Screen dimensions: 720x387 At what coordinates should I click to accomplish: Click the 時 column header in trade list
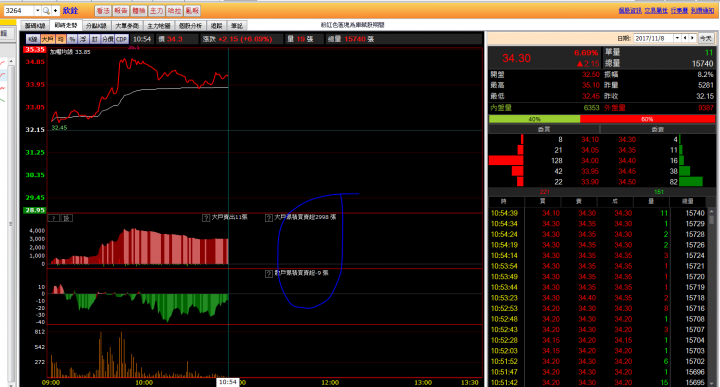[x=504, y=202]
